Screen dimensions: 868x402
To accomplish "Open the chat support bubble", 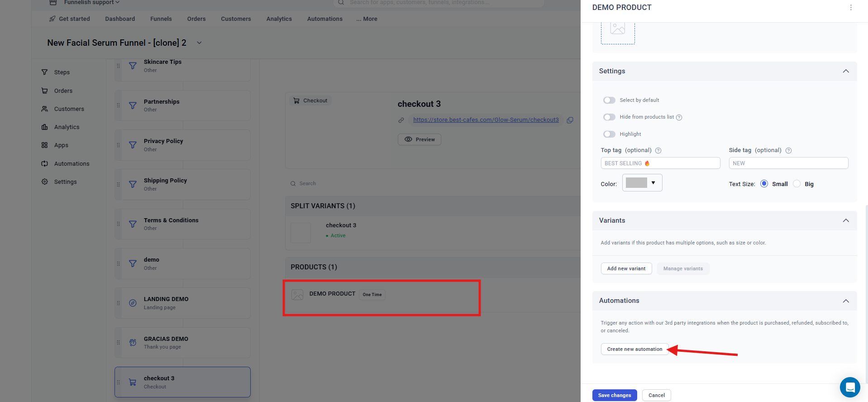I will click(849, 387).
